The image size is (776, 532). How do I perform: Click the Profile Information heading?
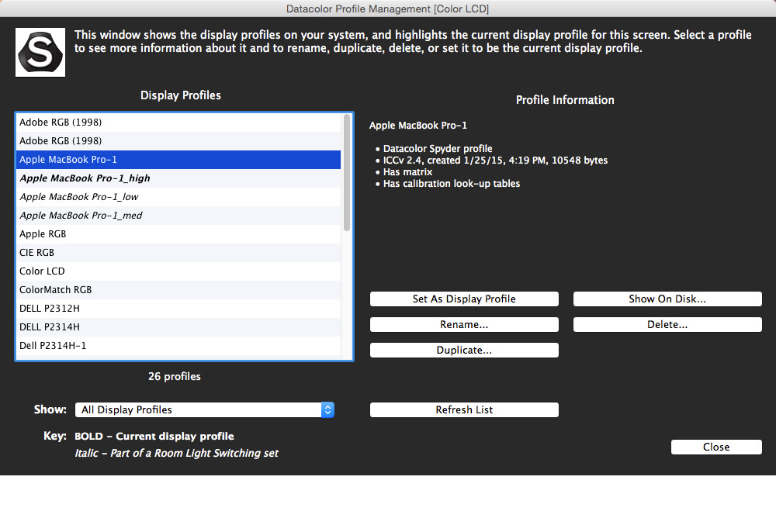[565, 100]
